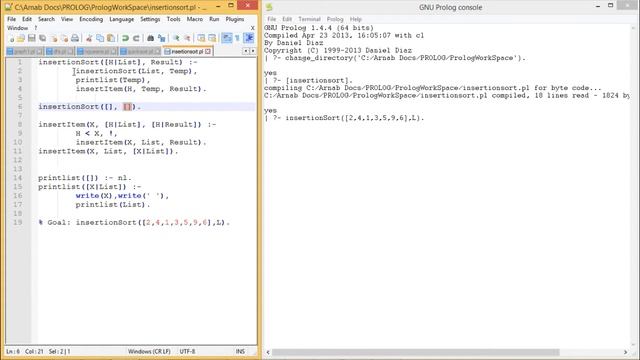The height and width of the screenshot is (360, 640).
Task: Open the Encoding menu
Action: click(x=91, y=19)
